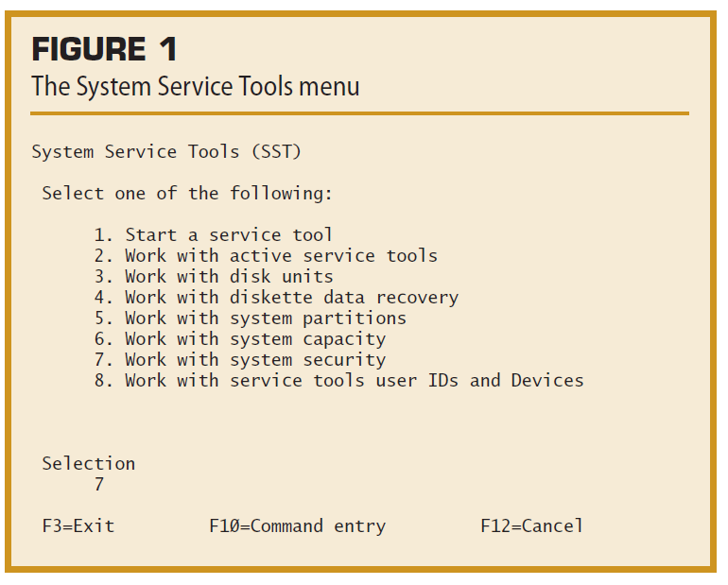Select Work with disk units option
The image size is (728, 585).
[x=214, y=277]
